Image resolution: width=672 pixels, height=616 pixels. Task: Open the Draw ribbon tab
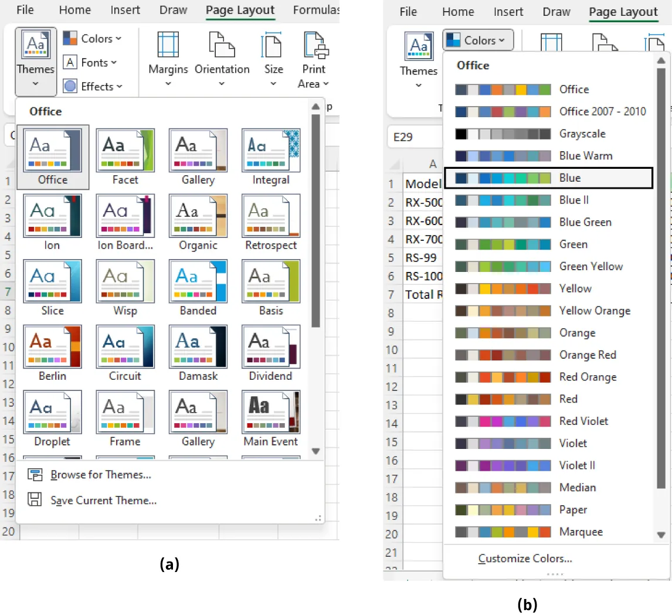point(173,9)
